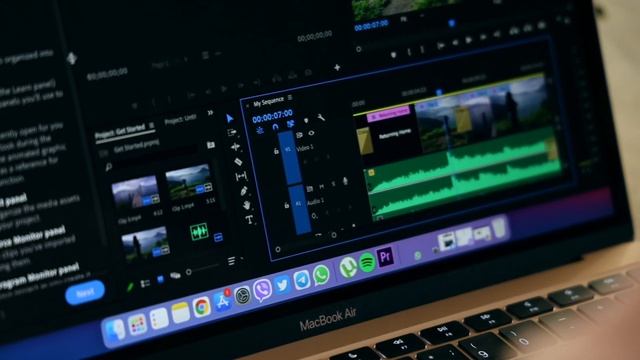This screenshot has height=360, width=640.
Task: Toggle Linked Selection in timeline
Action: [x=291, y=124]
